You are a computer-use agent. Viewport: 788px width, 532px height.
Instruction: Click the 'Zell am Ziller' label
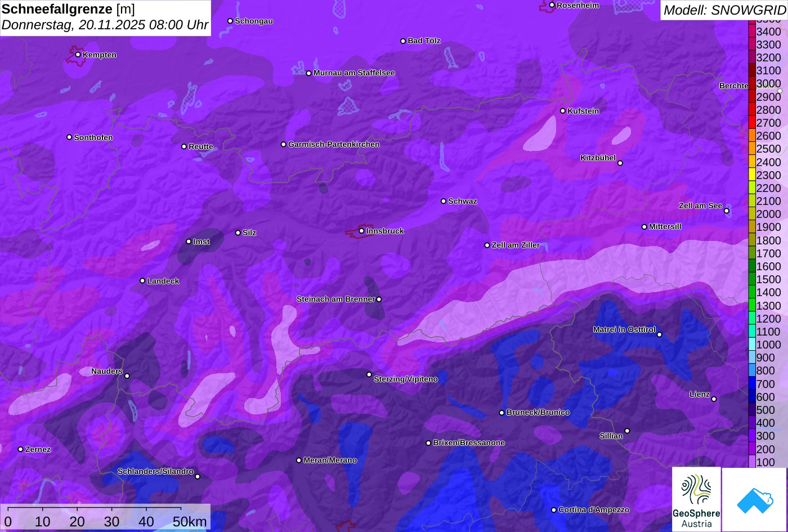(516, 245)
